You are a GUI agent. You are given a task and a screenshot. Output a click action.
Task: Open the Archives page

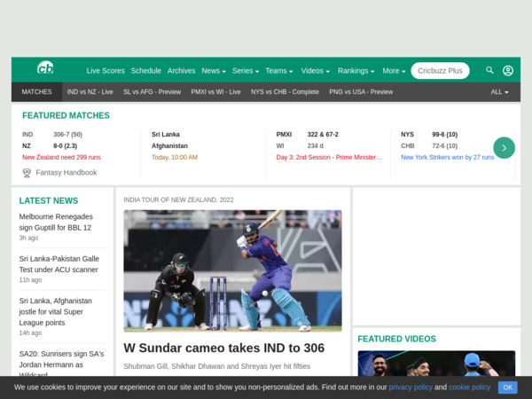181,71
